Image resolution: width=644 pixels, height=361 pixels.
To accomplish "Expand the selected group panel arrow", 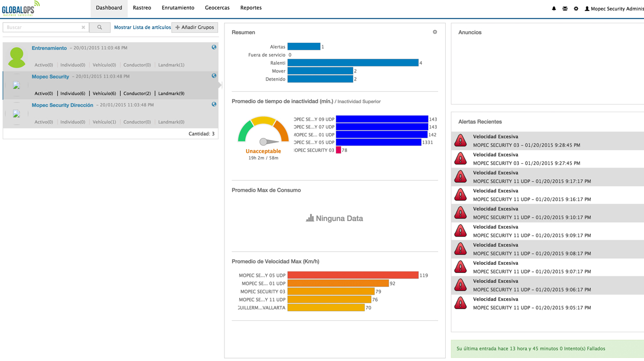I will point(220,85).
